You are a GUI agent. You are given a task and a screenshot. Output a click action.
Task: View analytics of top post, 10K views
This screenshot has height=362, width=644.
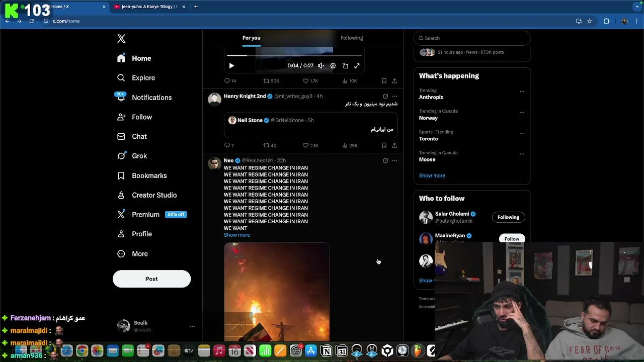tap(350, 81)
